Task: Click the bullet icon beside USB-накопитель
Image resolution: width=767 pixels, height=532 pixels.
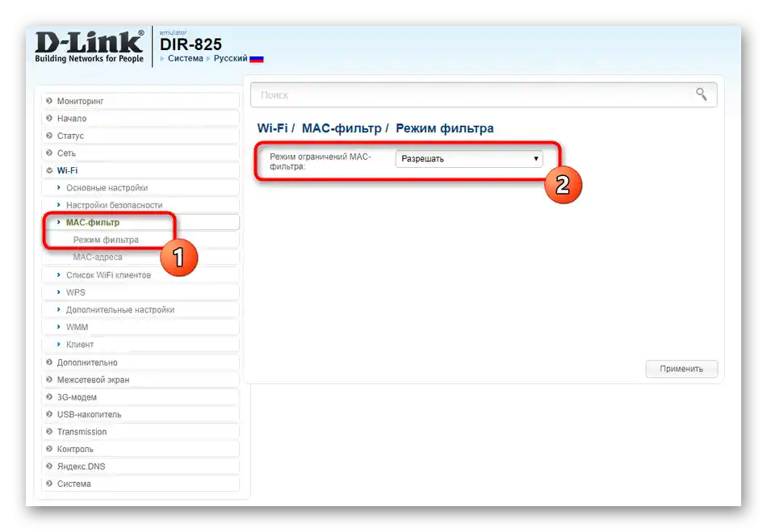Action: point(49,414)
